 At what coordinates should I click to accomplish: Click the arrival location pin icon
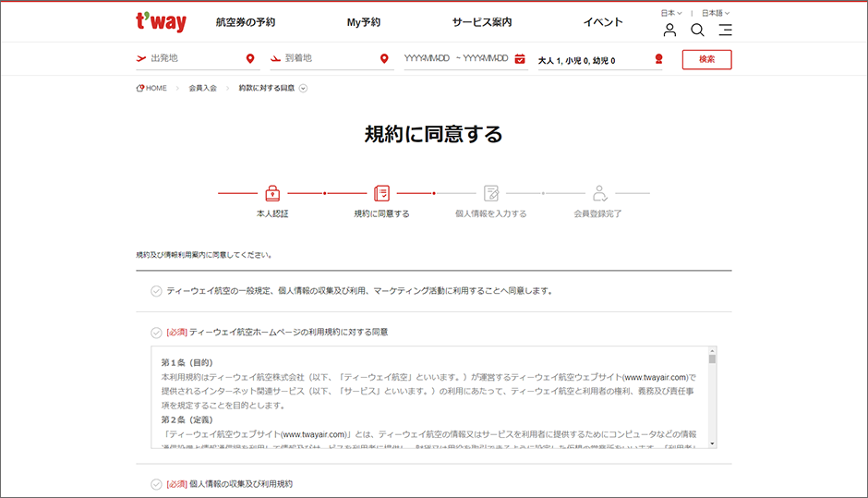click(x=385, y=59)
